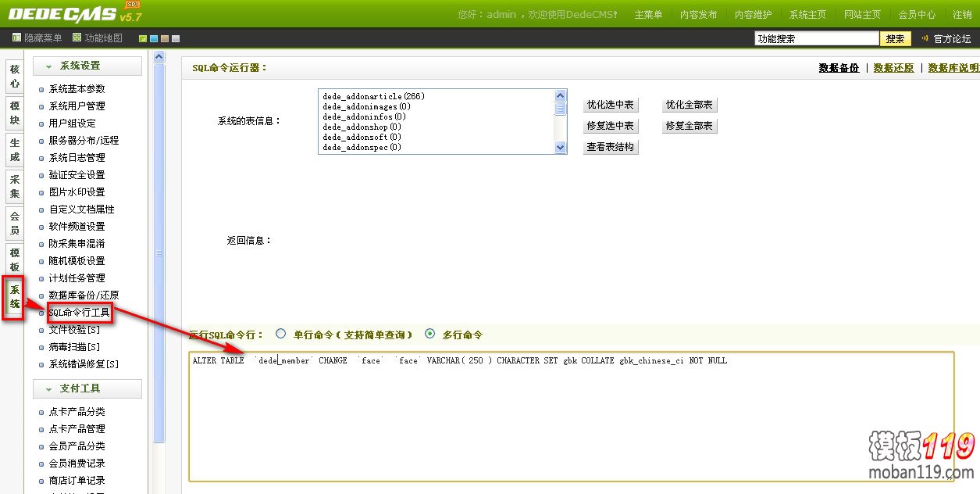Switch to the 系统 side tab

click(14, 297)
